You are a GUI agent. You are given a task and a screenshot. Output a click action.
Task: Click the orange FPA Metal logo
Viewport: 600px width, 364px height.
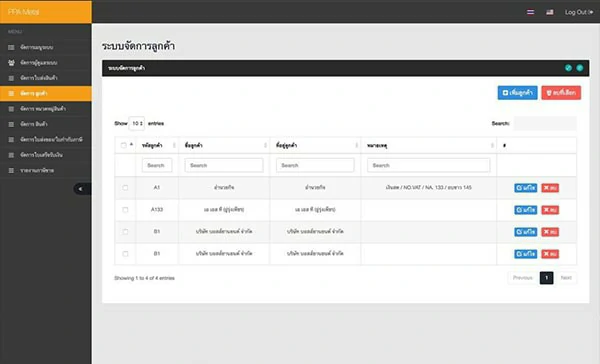tap(46, 12)
